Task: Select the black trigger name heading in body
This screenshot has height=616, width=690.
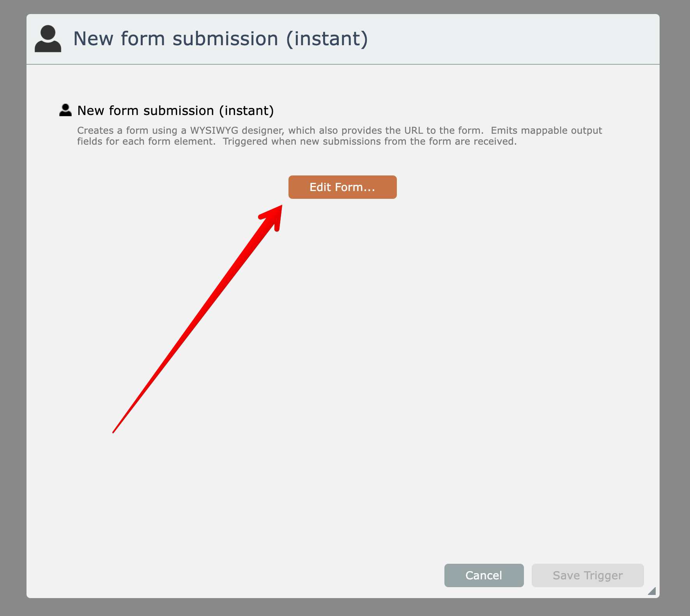Action: 175,111
